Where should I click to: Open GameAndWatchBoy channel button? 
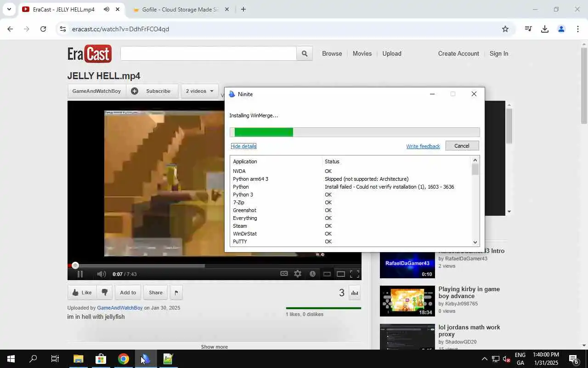click(x=96, y=91)
